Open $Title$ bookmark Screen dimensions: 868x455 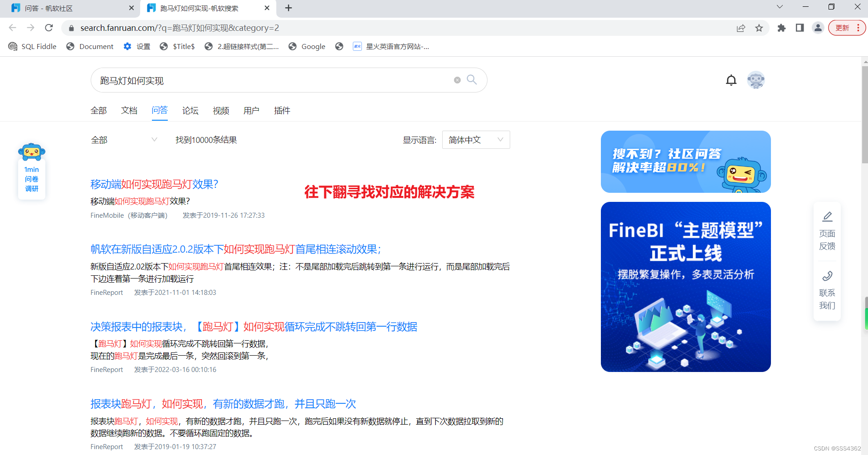click(177, 46)
